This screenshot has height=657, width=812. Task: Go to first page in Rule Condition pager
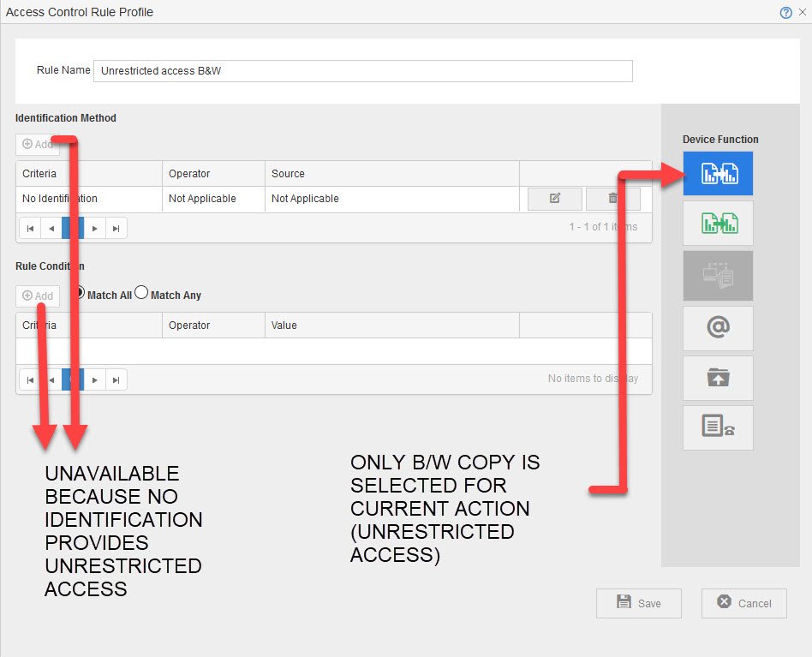pyautogui.click(x=30, y=380)
